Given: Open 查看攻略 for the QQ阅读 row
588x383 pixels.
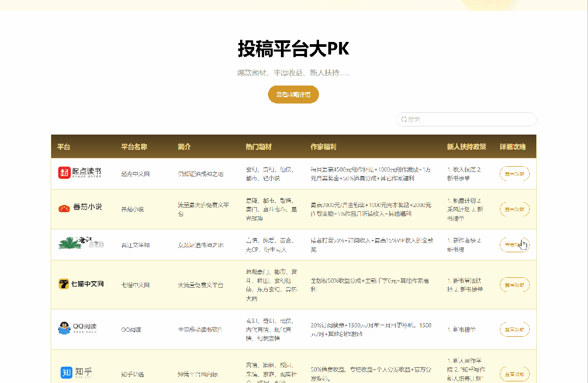Looking at the screenshot, I should [514, 330].
